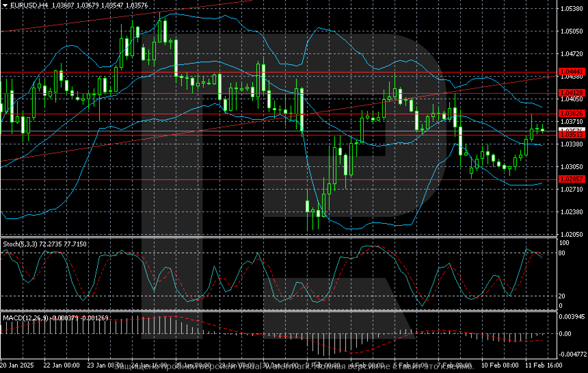Screen dimensions: 588x373
Task: Click the 22 Jan 00:00 time axis label
Action: coord(62,365)
